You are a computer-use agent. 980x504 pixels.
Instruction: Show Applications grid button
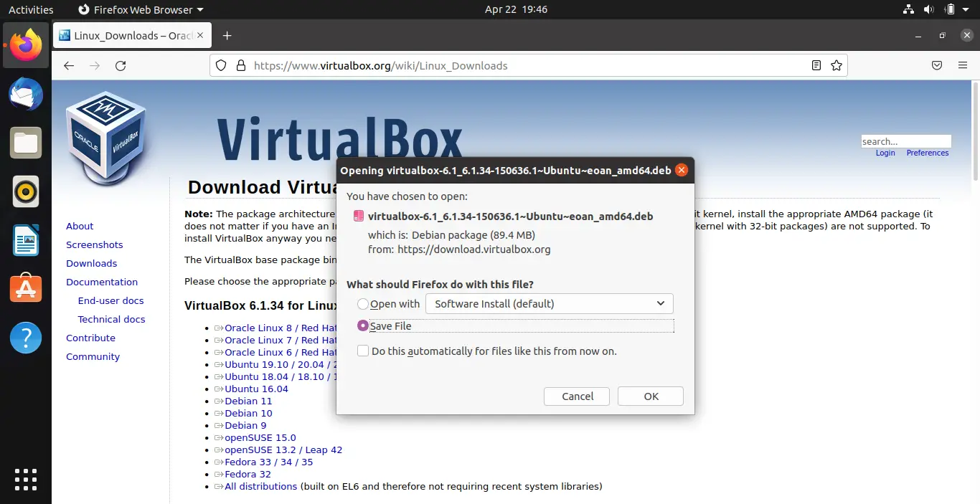[26, 479]
